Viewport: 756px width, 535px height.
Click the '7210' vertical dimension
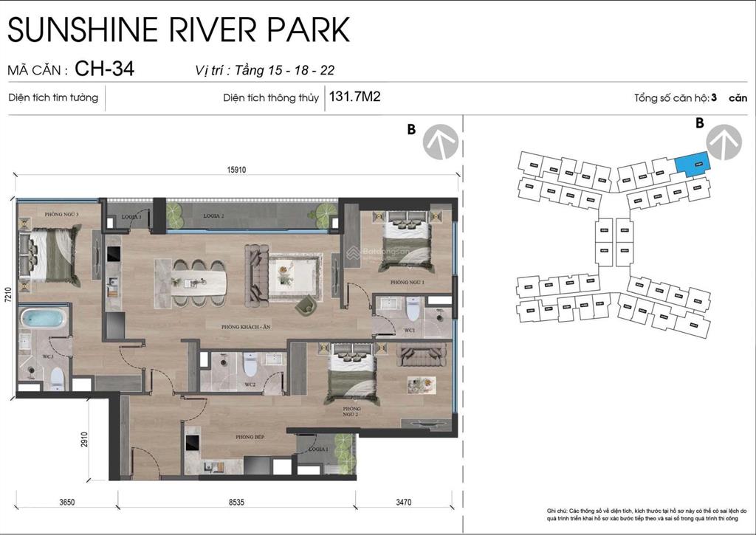point(7,294)
